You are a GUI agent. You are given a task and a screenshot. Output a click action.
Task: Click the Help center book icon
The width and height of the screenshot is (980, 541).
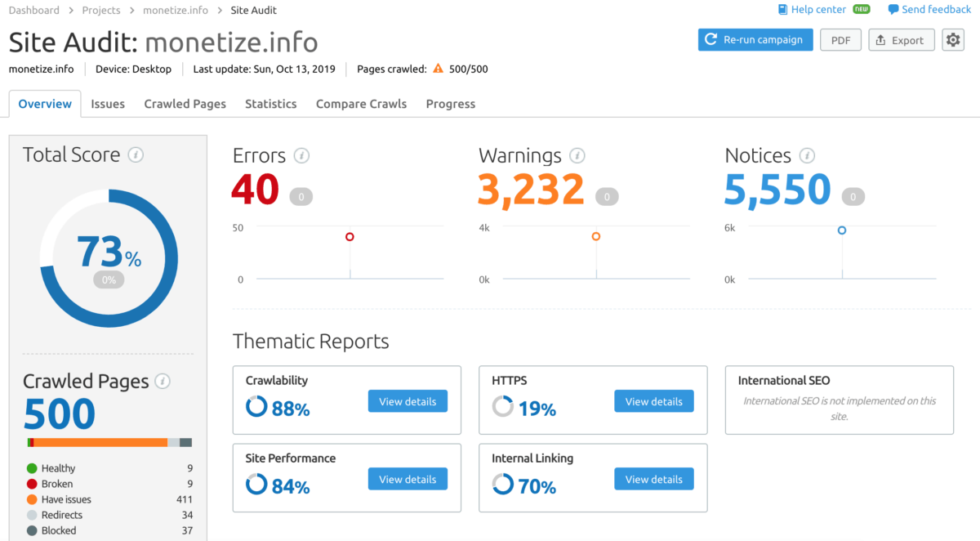point(782,9)
